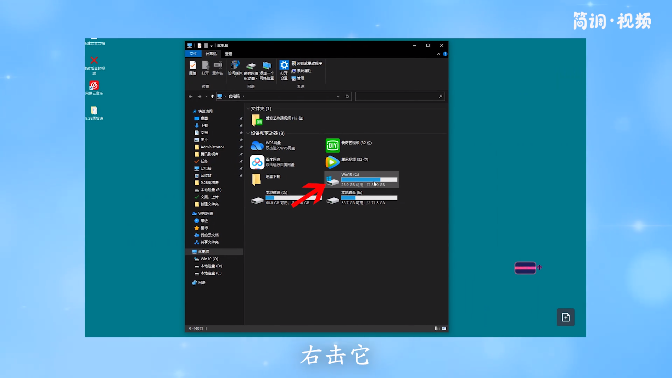Image resolution: width=672 pixels, height=378 pixels.
Task: Open Pictures in the Quick access list
Action: 201,140
